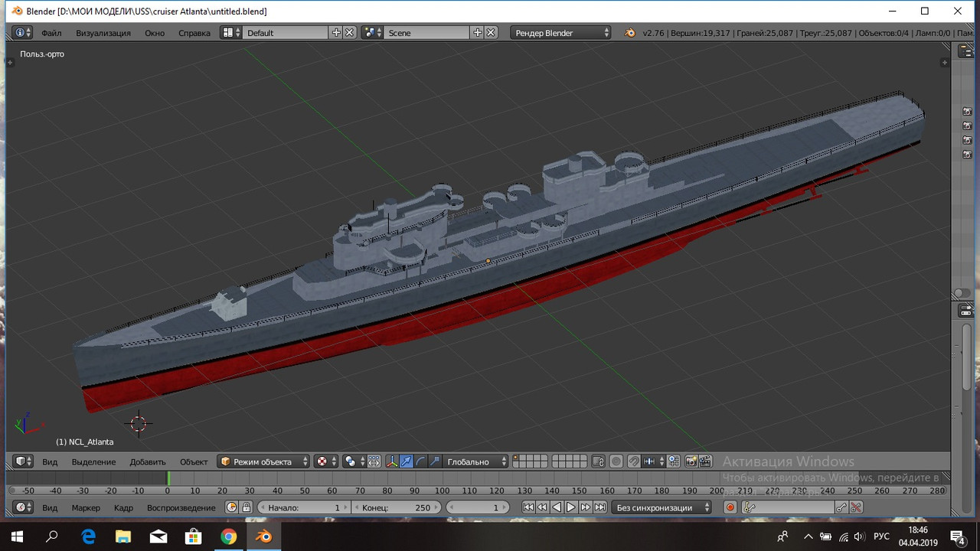This screenshot has width=980, height=551.
Task: Toggle lock camera and layers to scene
Action: (599, 461)
